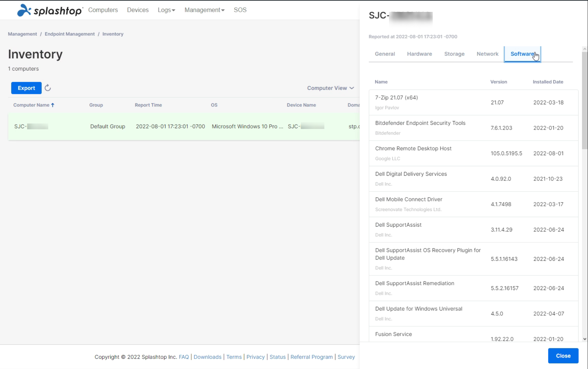Switch to the Network tab

point(487,54)
